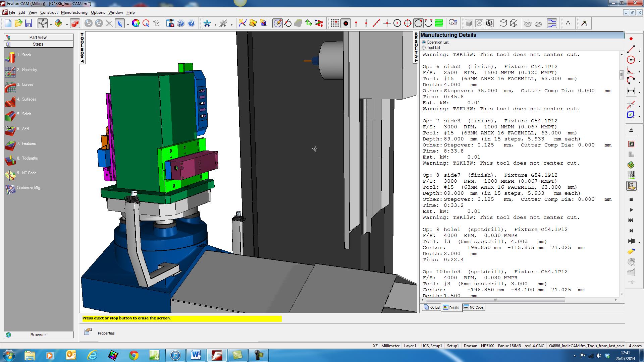Toggle the highlighted snap-to-circle tangent icon
This screenshot has height=362, width=644.
pos(418,23)
